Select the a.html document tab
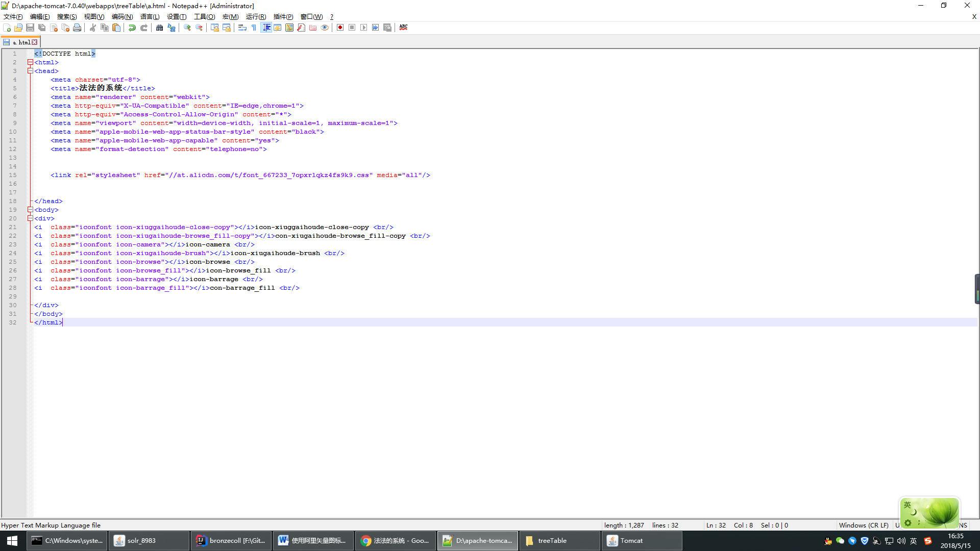 click(20, 42)
